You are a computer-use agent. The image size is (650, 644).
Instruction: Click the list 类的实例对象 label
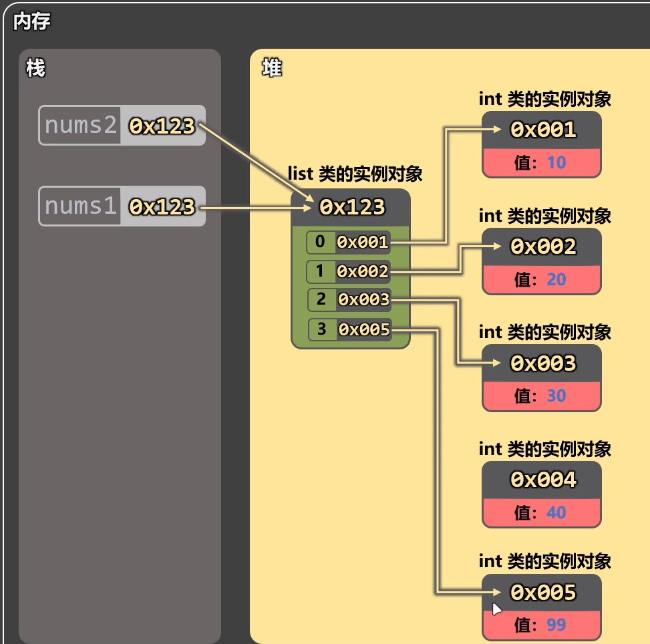pos(355,173)
